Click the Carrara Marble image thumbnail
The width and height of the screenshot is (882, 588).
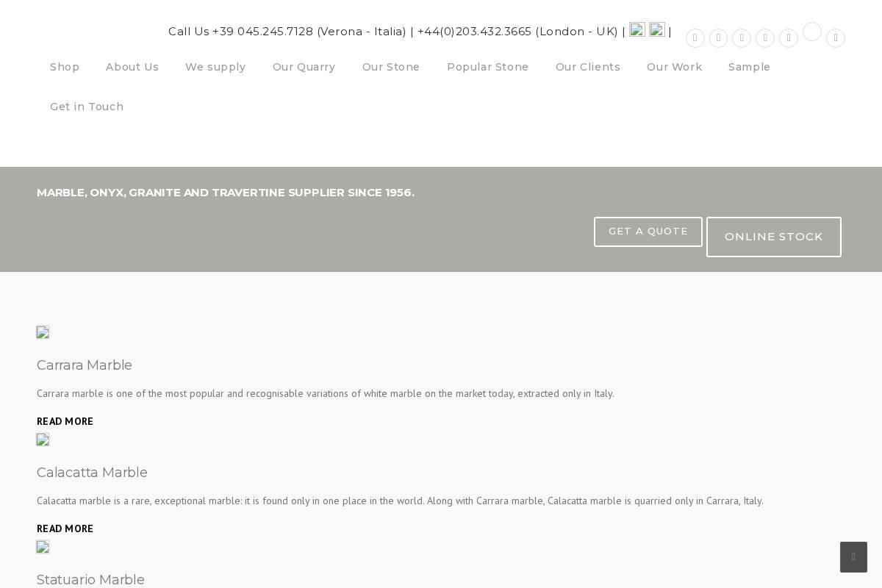point(43,333)
